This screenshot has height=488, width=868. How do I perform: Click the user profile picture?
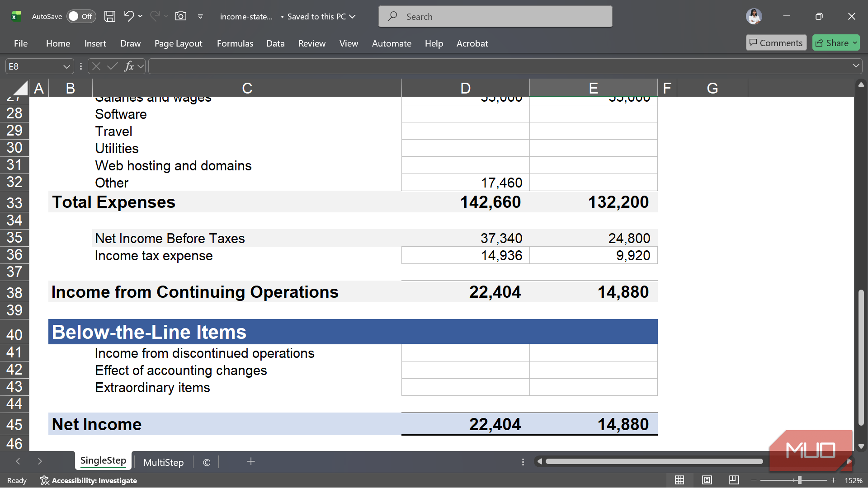754,16
